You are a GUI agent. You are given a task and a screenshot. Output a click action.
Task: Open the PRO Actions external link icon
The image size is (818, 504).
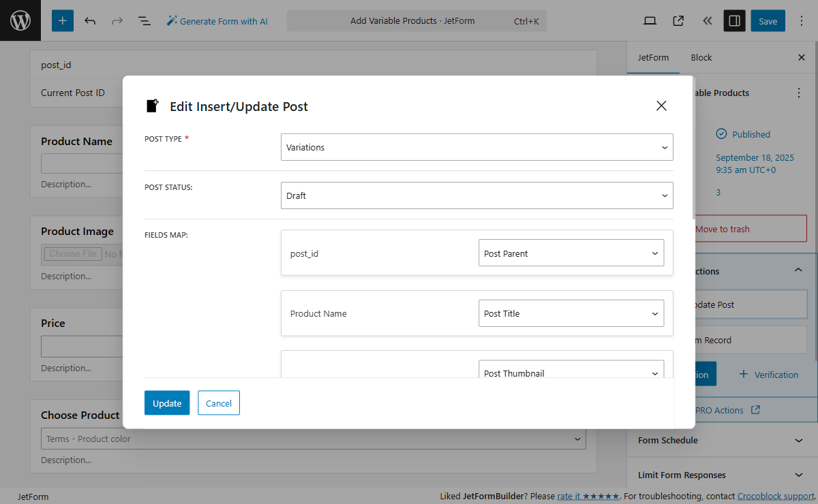(x=755, y=410)
